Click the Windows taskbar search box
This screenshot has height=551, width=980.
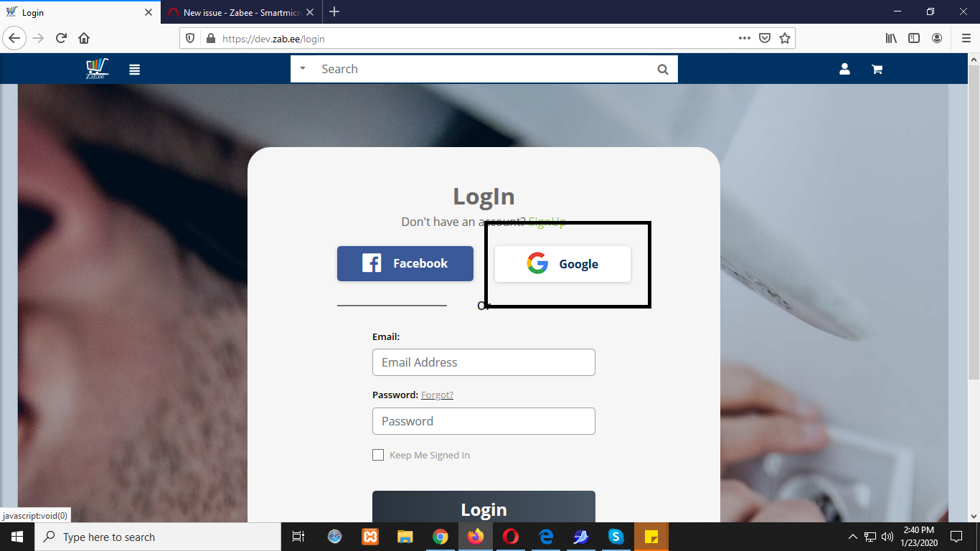157,537
